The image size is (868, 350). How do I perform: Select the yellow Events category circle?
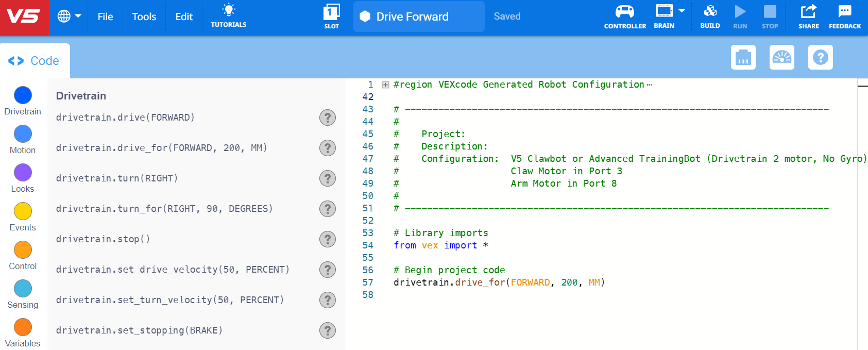[x=23, y=211]
